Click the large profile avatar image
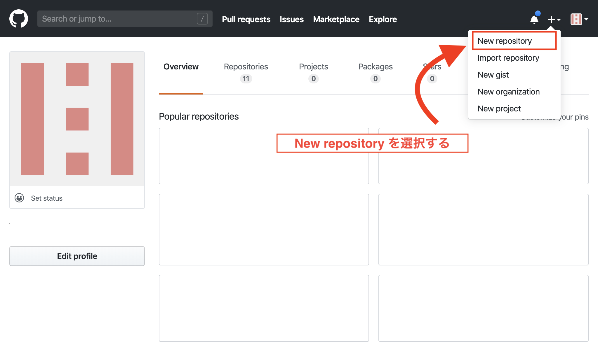This screenshot has height=364, width=598. [77, 119]
